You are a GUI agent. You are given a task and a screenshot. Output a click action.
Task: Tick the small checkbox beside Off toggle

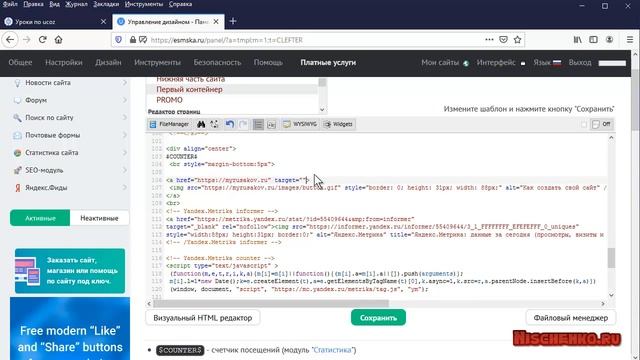(x=584, y=124)
